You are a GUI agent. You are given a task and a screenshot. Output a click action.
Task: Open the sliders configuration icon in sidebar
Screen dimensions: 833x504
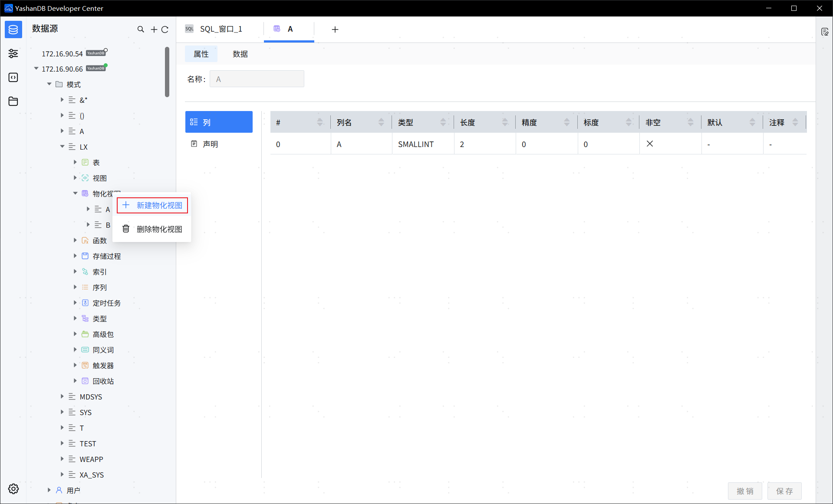[13, 53]
